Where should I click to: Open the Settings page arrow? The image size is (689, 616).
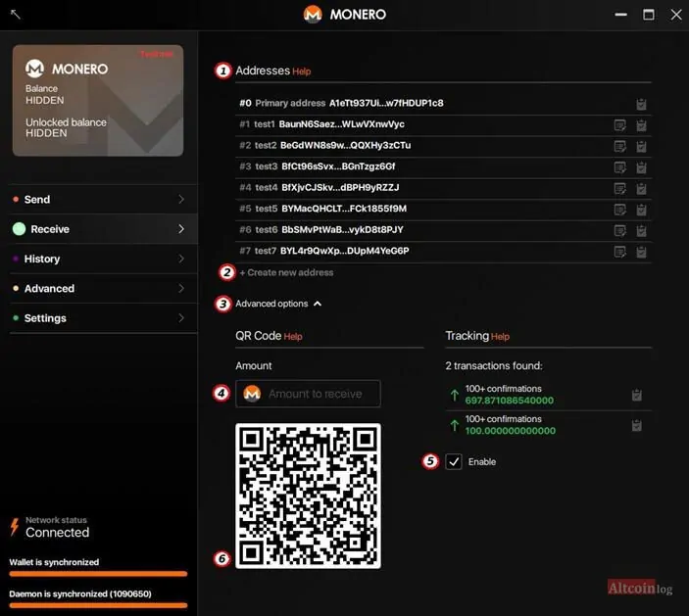click(181, 318)
